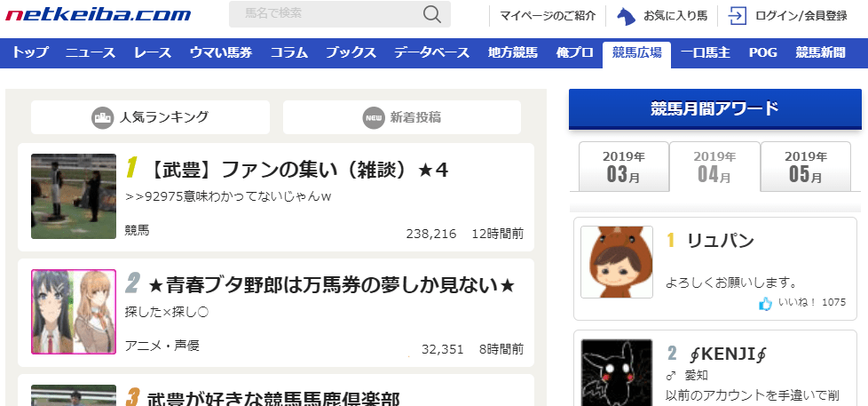Click the magnifying glass search icon
The image size is (868, 406).
pyautogui.click(x=432, y=14)
